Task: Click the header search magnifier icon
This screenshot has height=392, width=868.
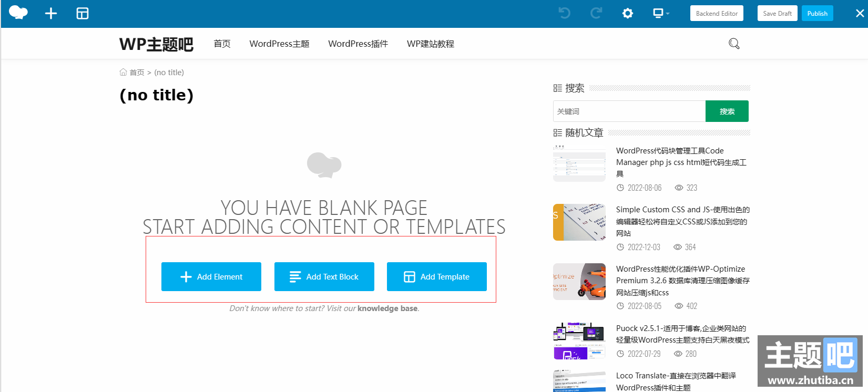Action: click(x=734, y=44)
